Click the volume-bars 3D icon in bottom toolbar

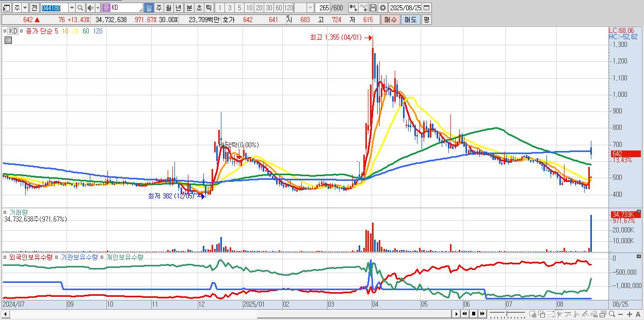[x=594, y=314]
